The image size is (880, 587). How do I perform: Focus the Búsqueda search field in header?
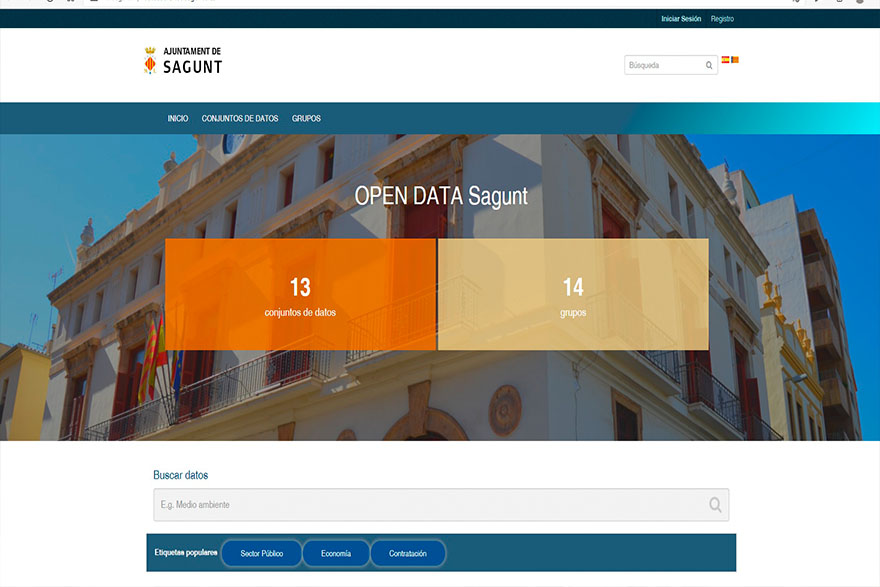pos(662,66)
